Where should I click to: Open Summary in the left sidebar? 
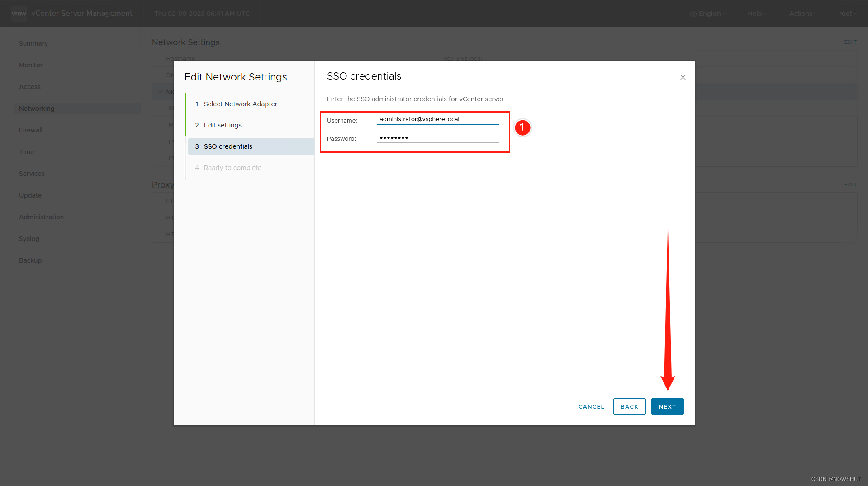coord(33,43)
